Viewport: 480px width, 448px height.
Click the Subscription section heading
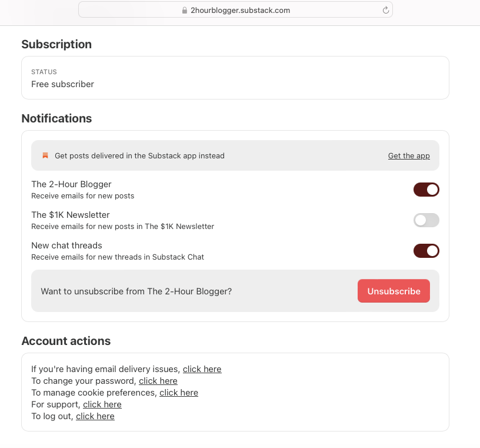coord(56,44)
